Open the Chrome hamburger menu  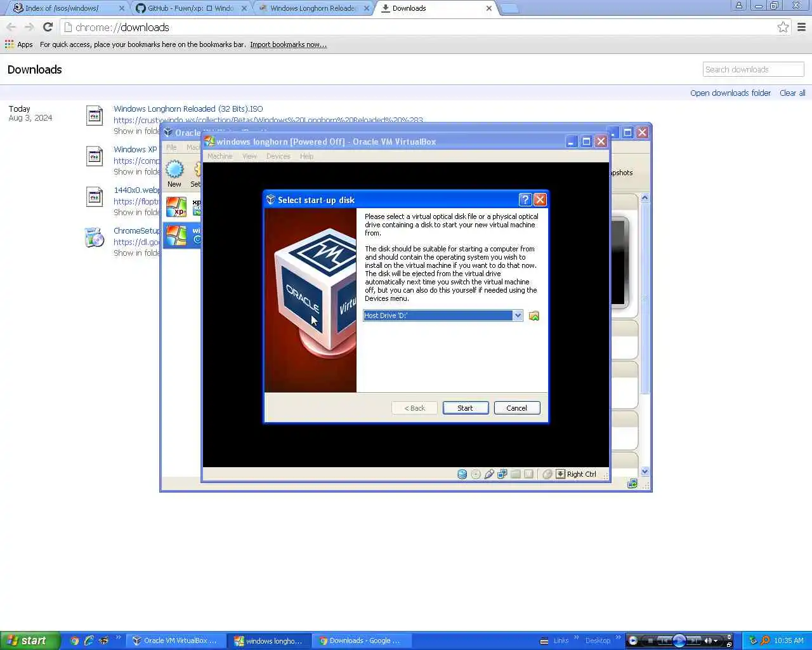coord(801,27)
